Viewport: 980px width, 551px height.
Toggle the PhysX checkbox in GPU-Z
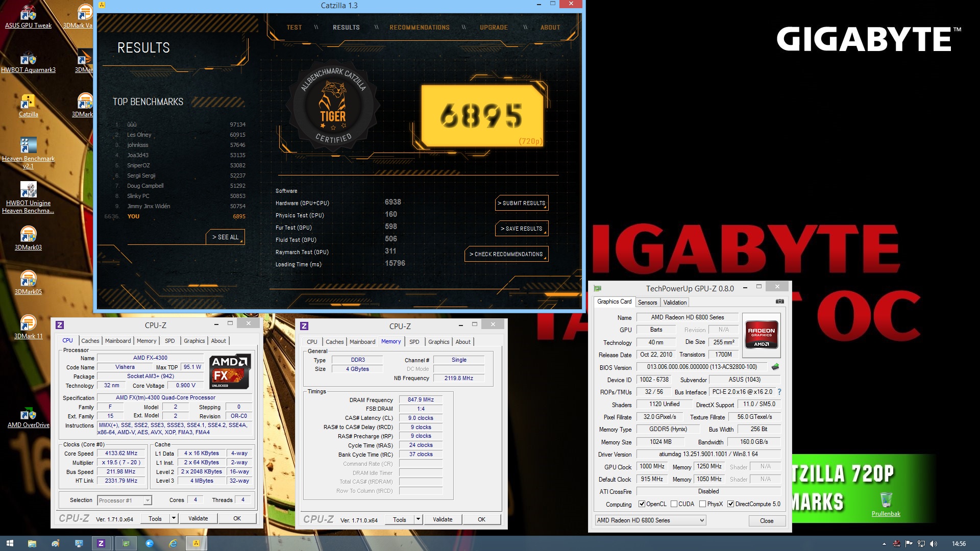pyautogui.click(x=702, y=504)
